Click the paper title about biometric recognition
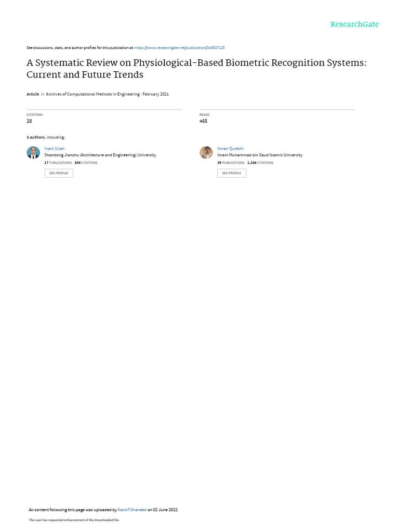Screen dimensions: 399x532 (196, 69)
